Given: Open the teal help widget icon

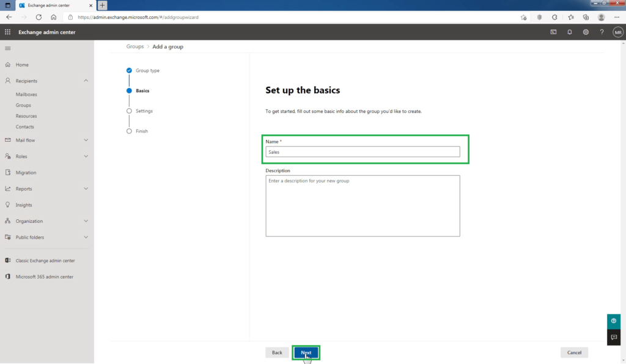Looking at the screenshot, I should coord(614,321).
